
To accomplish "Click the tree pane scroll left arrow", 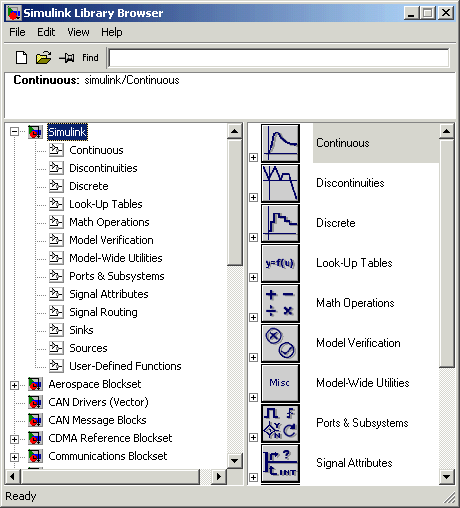I will (13, 476).
